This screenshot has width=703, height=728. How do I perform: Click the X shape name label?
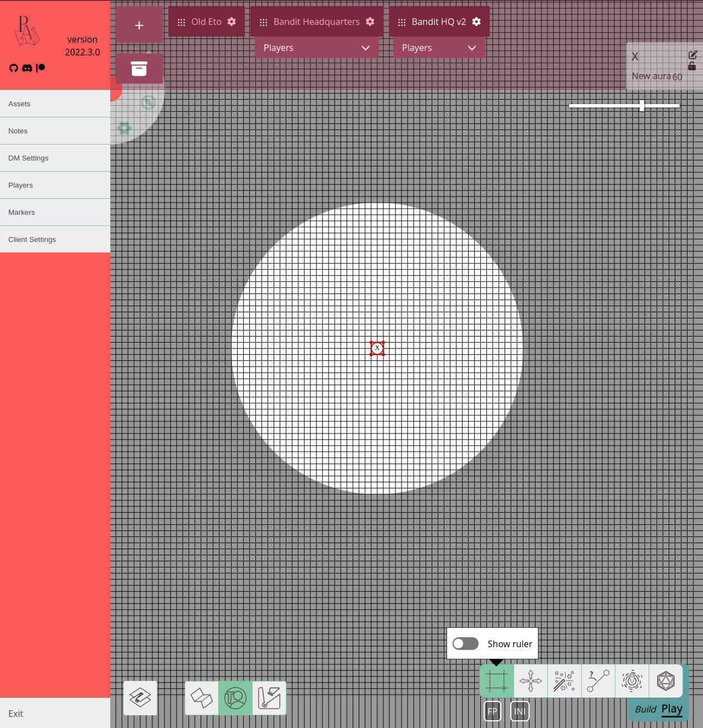tap(635, 56)
